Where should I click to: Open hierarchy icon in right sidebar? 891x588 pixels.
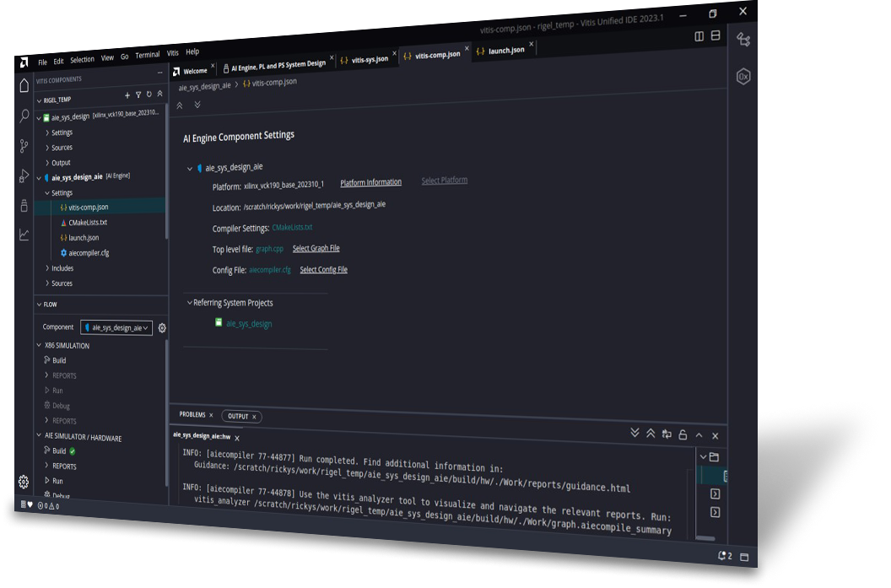click(743, 40)
